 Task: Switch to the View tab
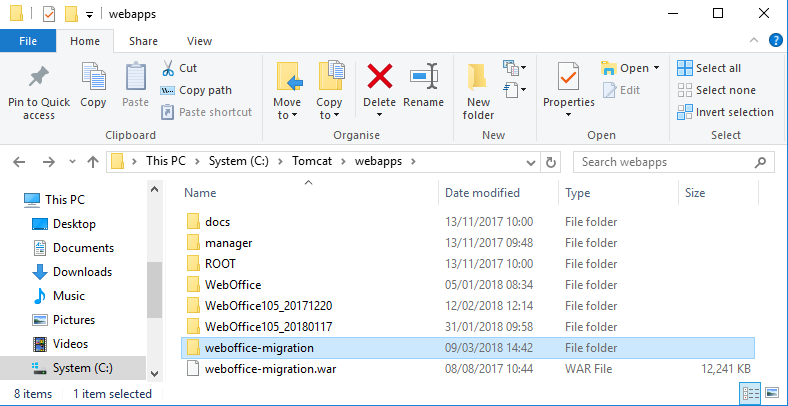pos(199,41)
